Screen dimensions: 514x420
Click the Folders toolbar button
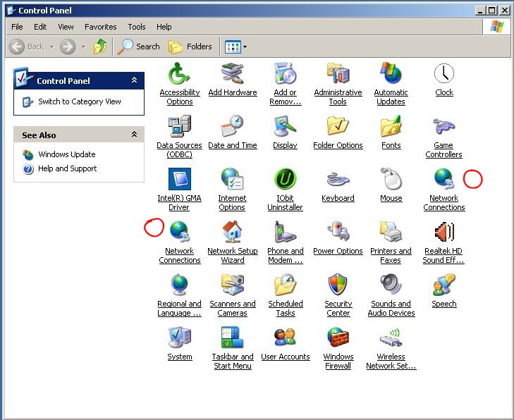pyautogui.click(x=190, y=47)
